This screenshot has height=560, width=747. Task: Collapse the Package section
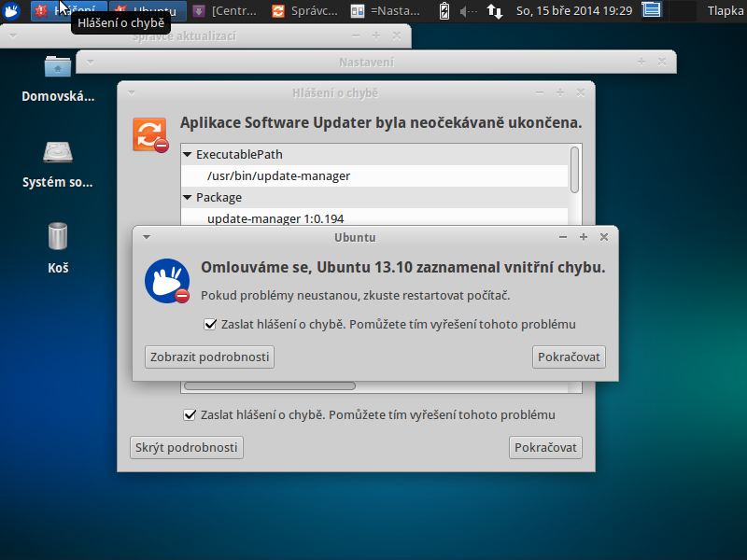click(x=188, y=197)
